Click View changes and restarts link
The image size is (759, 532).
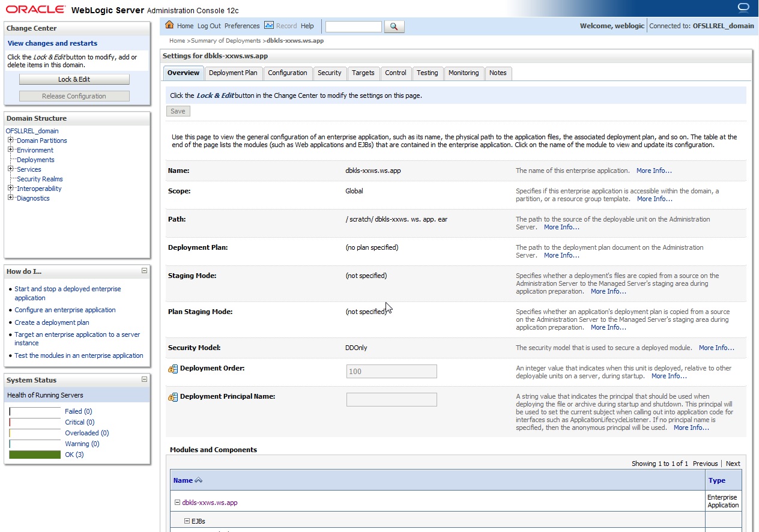[x=52, y=43]
